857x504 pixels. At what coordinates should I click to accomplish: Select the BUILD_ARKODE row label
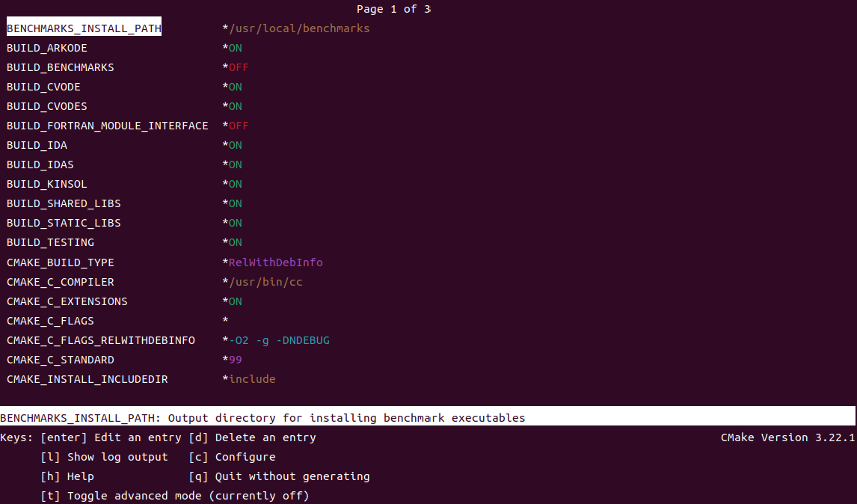coord(47,48)
